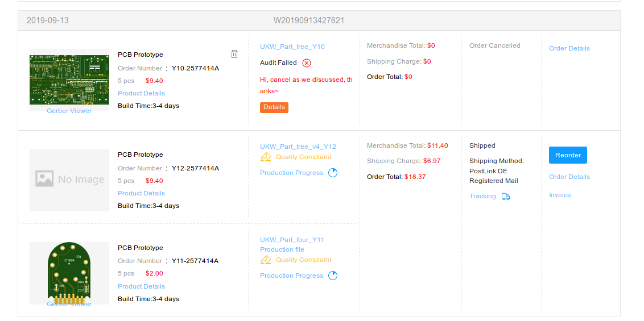Select order number Y10-2577414A
This screenshot has height=321, width=644.
tap(196, 69)
